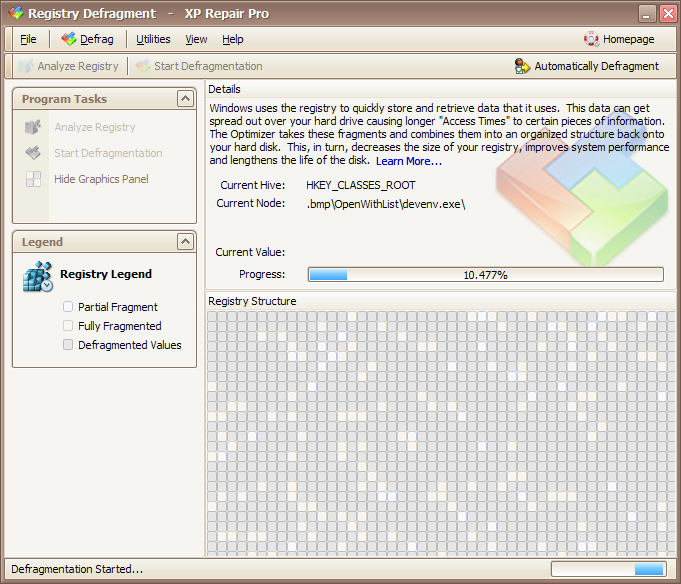681x584 pixels.
Task: Click the Analyze Registry task icon in Program Tasks
Action: pos(33,127)
